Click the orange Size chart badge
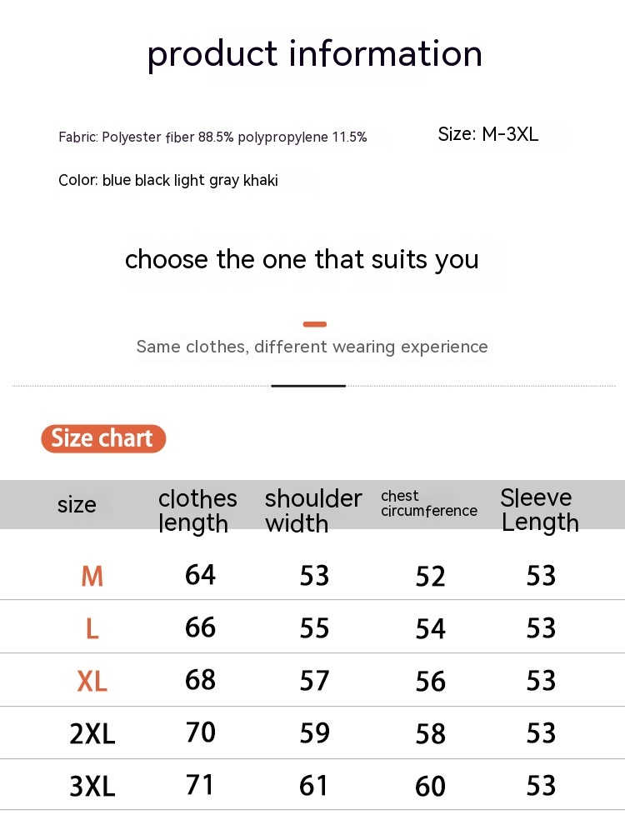This screenshot has width=625, height=840. [x=103, y=438]
